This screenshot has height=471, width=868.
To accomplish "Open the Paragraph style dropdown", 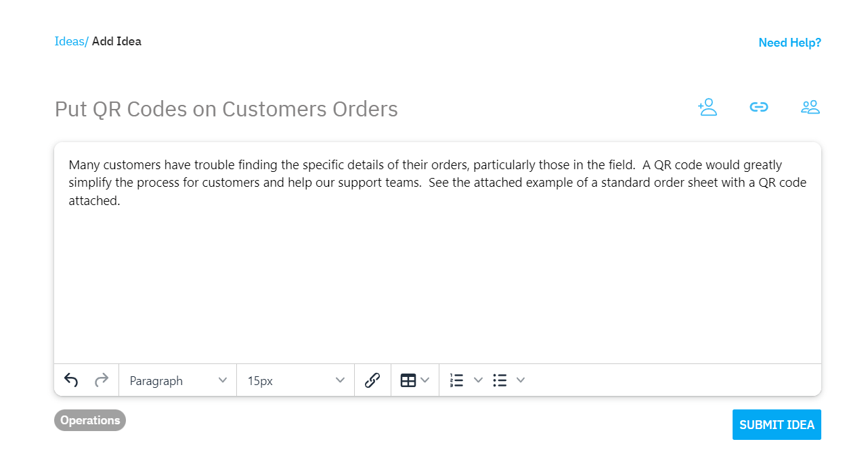I will pos(177,380).
